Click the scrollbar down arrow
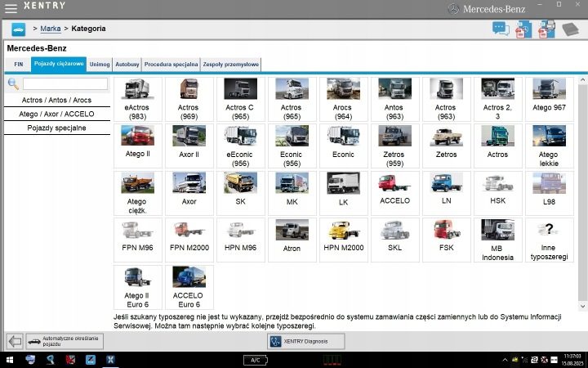Image resolution: width=588 pixels, height=368 pixels. (583, 306)
